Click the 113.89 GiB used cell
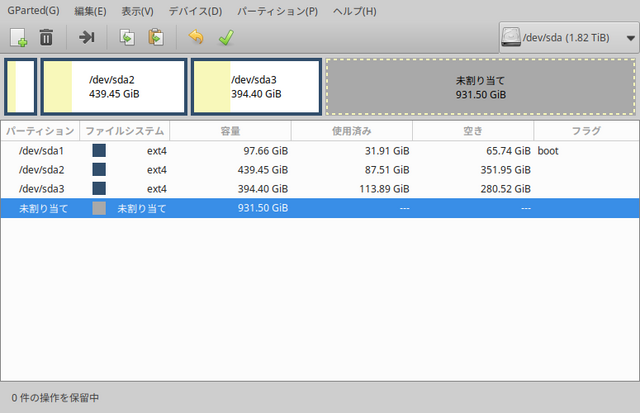This screenshot has width=640, height=413. [x=384, y=189]
